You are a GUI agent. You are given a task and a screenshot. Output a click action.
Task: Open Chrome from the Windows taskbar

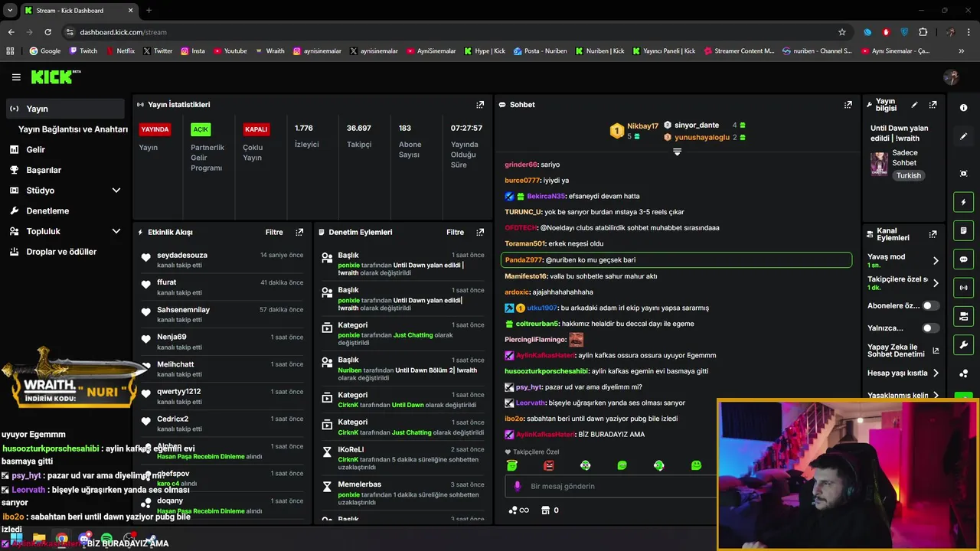point(61,539)
